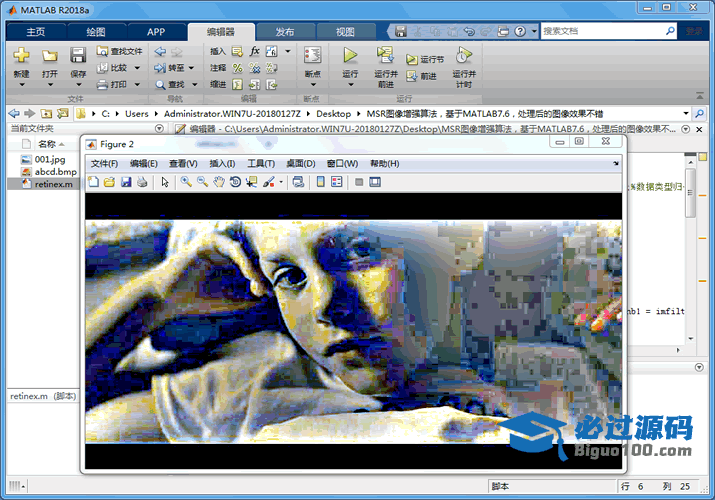Click the Zoom Out magnifier in Figure 2
The height and width of the screenshot is (500, 715).
(202, 182)
